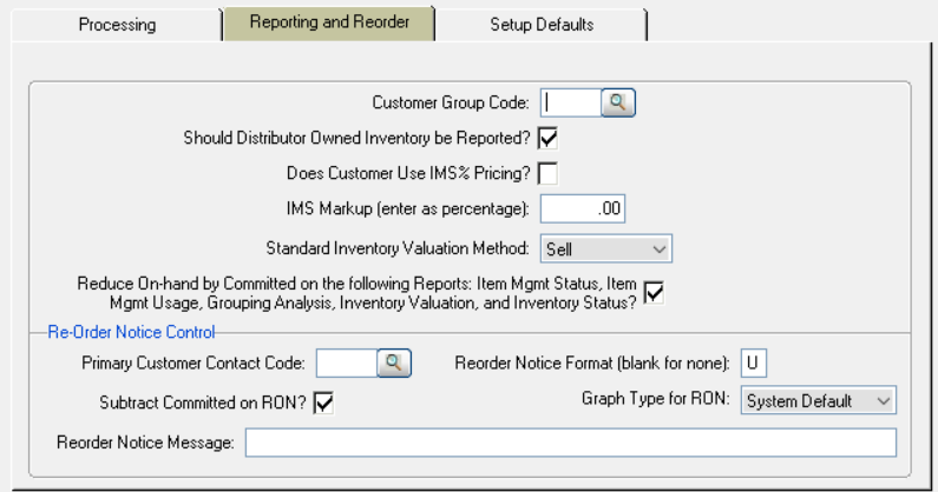The width and height of the screenshot is (938, 492).
Task: Click the Standard Inventory Valuation Method label
Action: [x=398, y=248]
